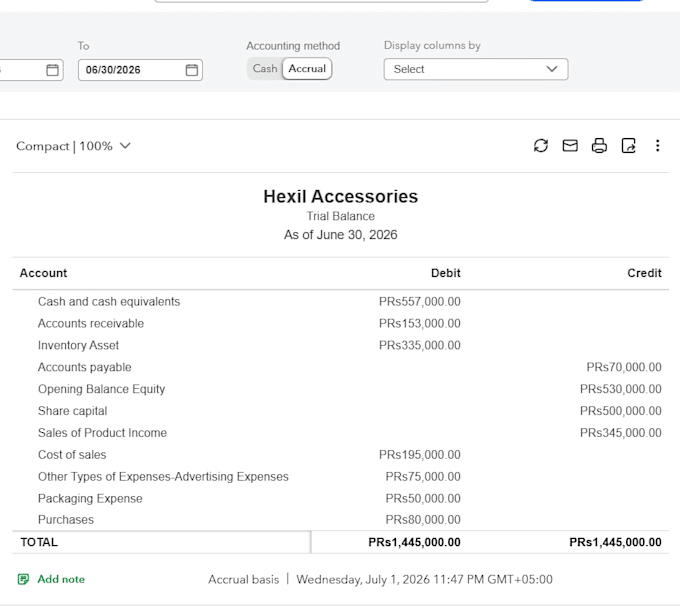Click credit amount PRs70,000.00

[624, 367]
